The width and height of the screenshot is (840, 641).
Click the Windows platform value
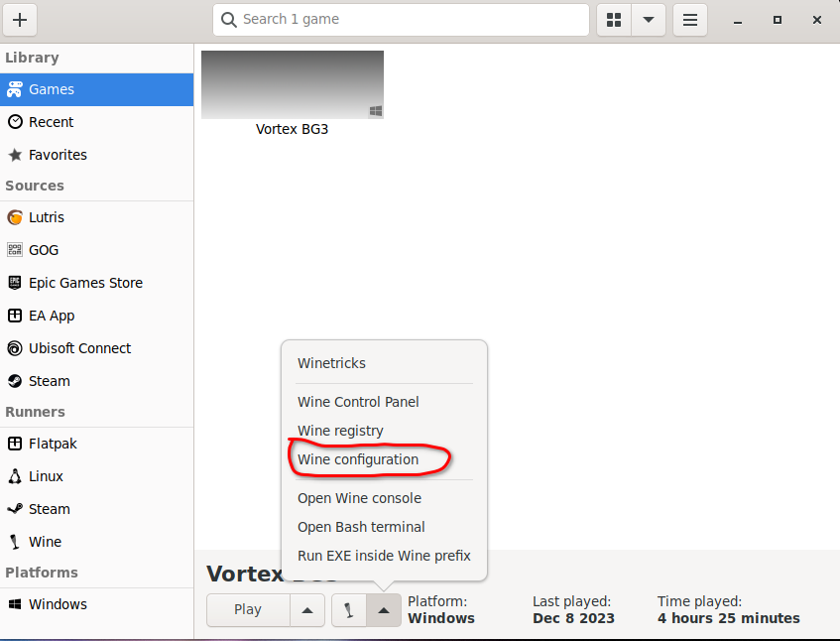click(441, 618)
